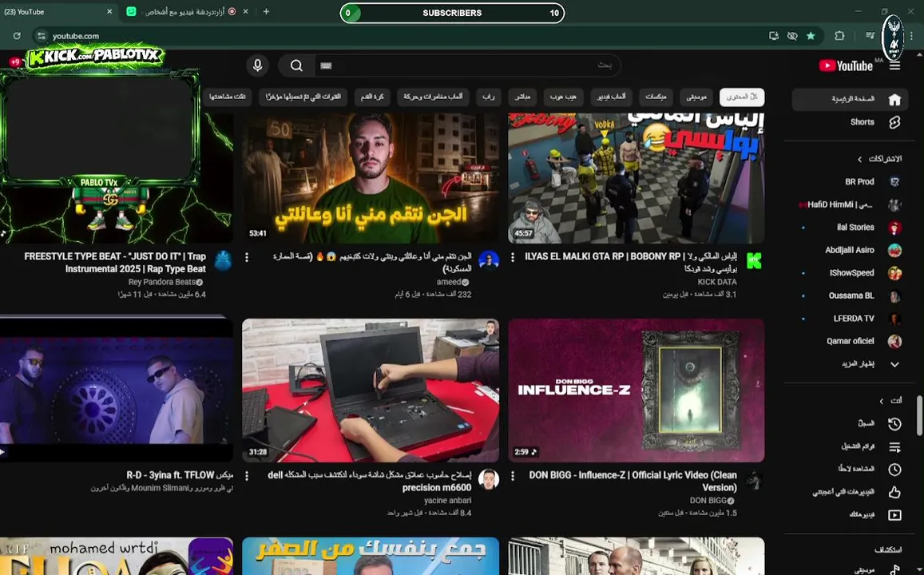The image size is (924, 575).
Task: Open the FREESTYLE TYPE BEAT video title
Action: [x=115, y=263]
